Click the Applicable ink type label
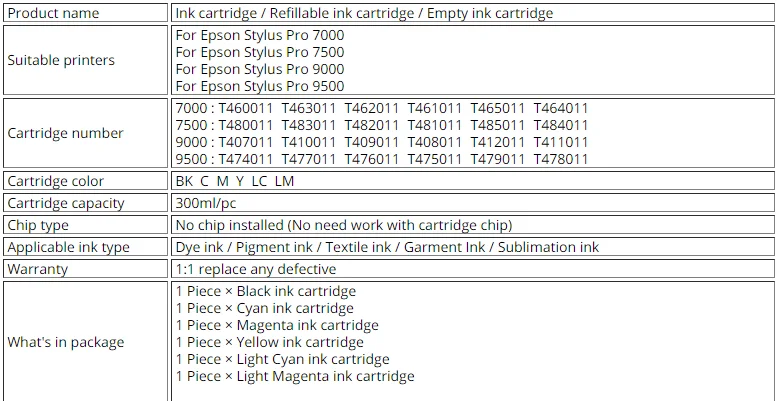The width and height of the screenshot is (777, 401). pyautogui.click(x=68, y=247)
